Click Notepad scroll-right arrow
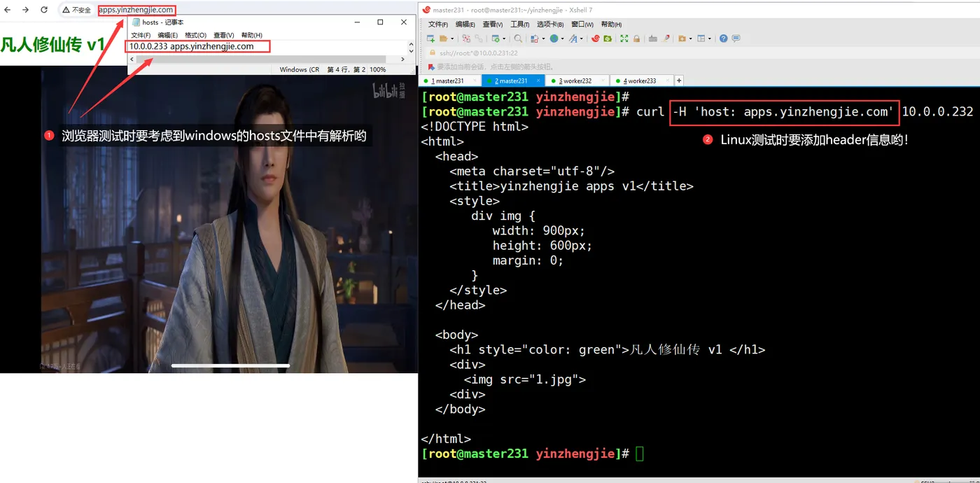Viewport: 980px width, 483px height. tap(402, 59)
